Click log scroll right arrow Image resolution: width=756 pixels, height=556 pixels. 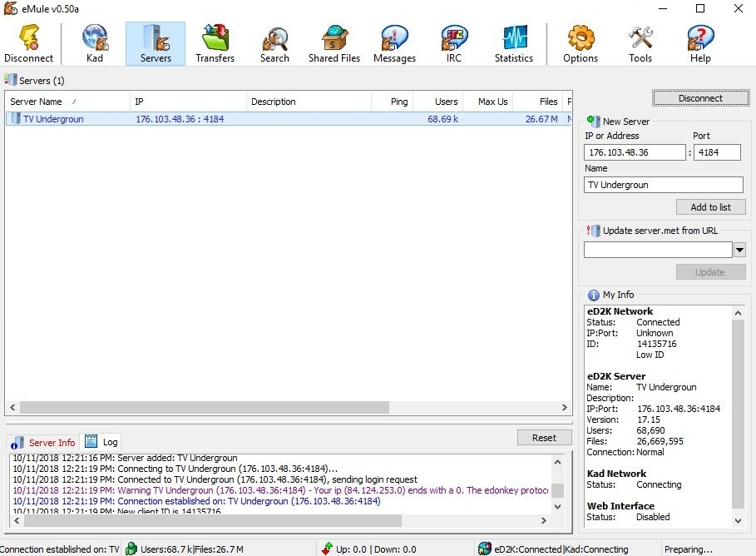tap(544, 520)
